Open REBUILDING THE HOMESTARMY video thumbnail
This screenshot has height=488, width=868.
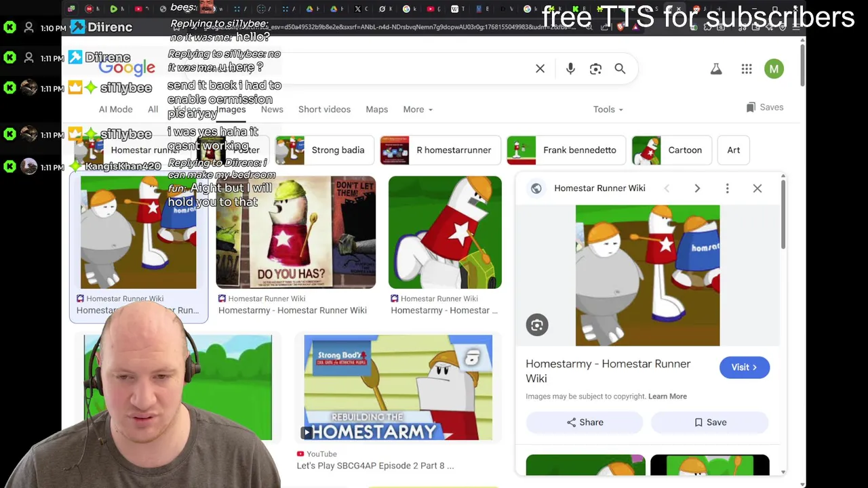click(398, 387)
